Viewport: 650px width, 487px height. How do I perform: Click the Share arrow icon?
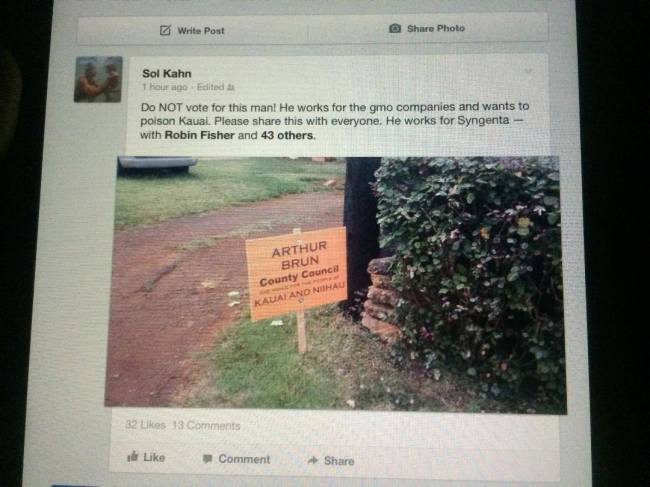(x=313, y=460)
